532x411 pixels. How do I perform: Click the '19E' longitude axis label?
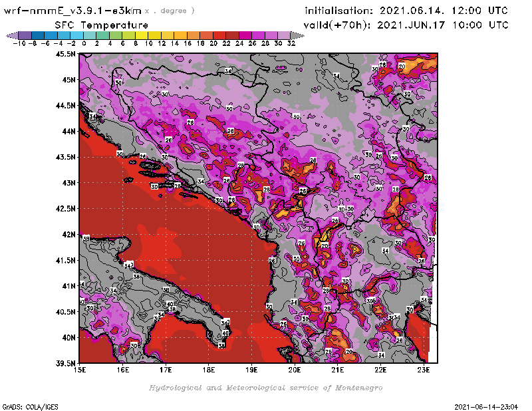coord(252,370)
